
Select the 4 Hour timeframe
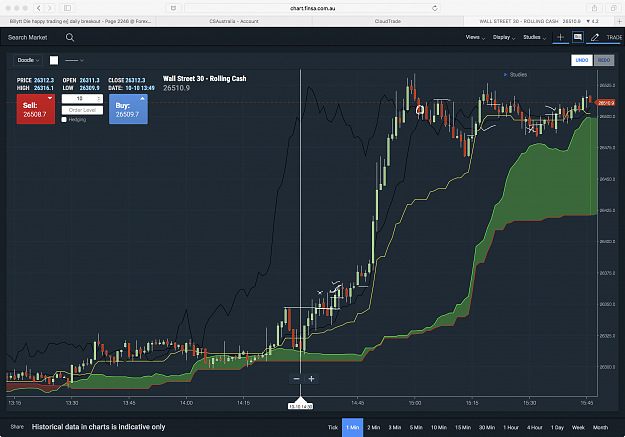click(535, 427)
